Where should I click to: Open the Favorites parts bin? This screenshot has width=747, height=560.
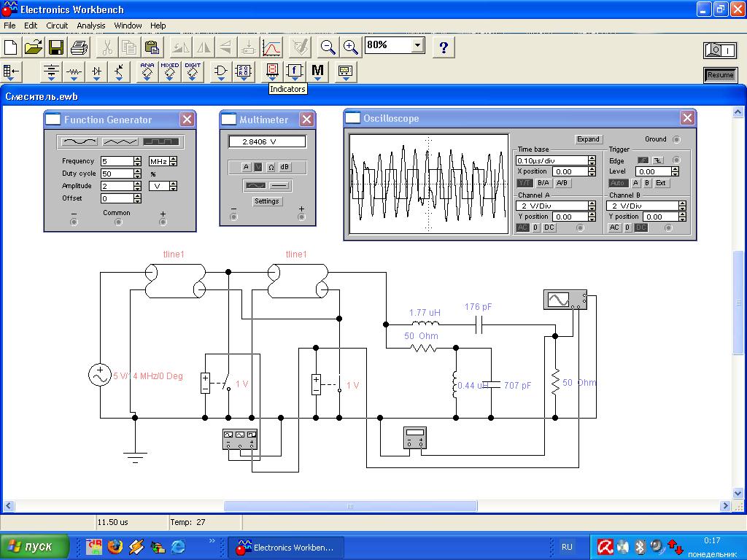pyautogui.click(x=12, y=71)
